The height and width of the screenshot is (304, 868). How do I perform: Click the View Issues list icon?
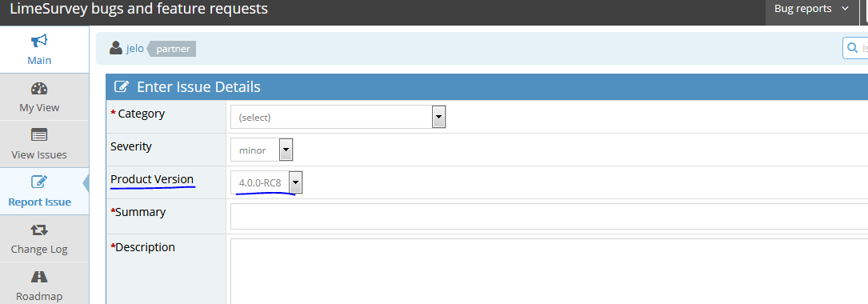click(x=39, y=135)
